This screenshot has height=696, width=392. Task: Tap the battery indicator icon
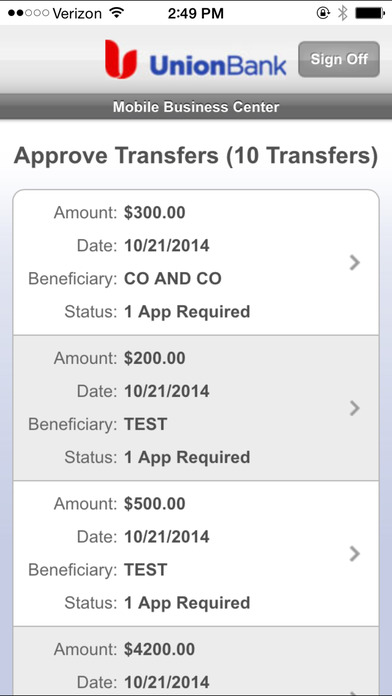click(370, 13)
